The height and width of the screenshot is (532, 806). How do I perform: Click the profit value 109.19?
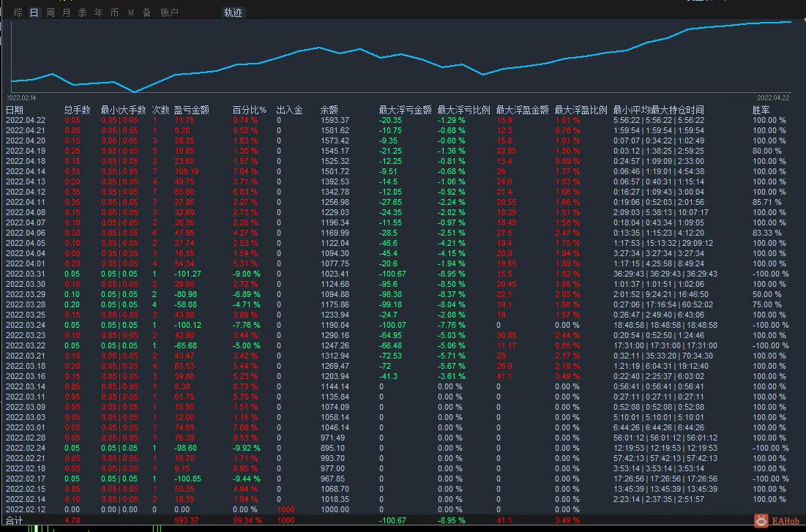coord(187,172)
